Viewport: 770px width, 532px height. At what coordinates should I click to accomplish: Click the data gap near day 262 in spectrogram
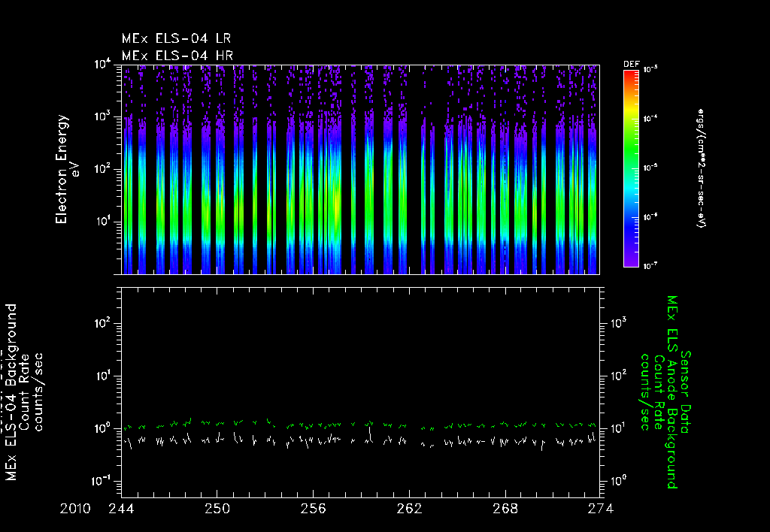click(414, 169)
